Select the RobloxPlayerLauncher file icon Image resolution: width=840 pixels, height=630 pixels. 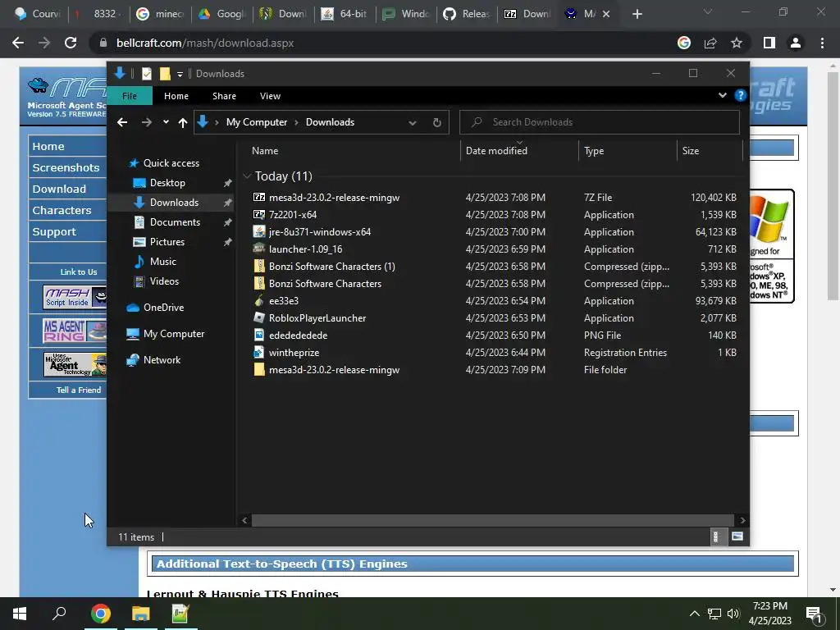click(x=259, y=317)
